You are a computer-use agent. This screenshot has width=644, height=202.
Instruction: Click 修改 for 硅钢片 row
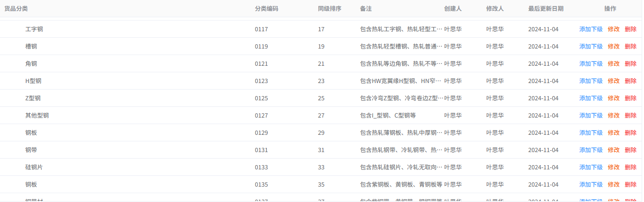[x=614, y=167]
